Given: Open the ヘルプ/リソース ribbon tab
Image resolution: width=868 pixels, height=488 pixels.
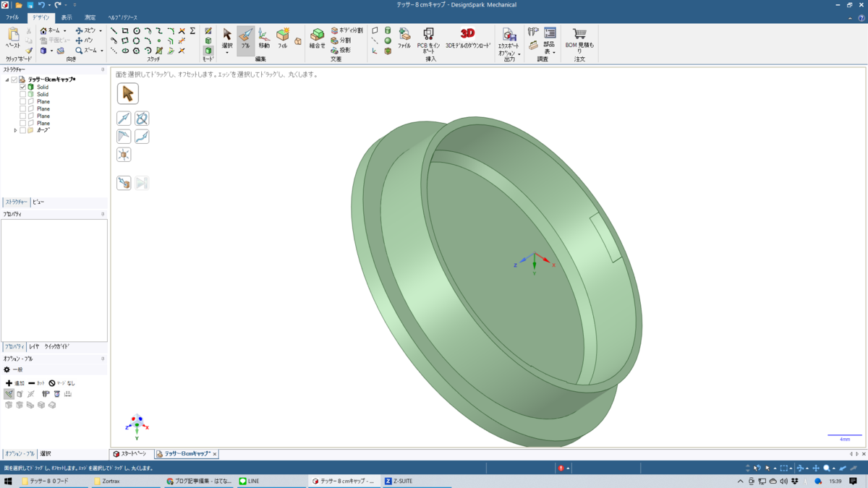Looking at the screenshot, I should (x=122, y=17).
